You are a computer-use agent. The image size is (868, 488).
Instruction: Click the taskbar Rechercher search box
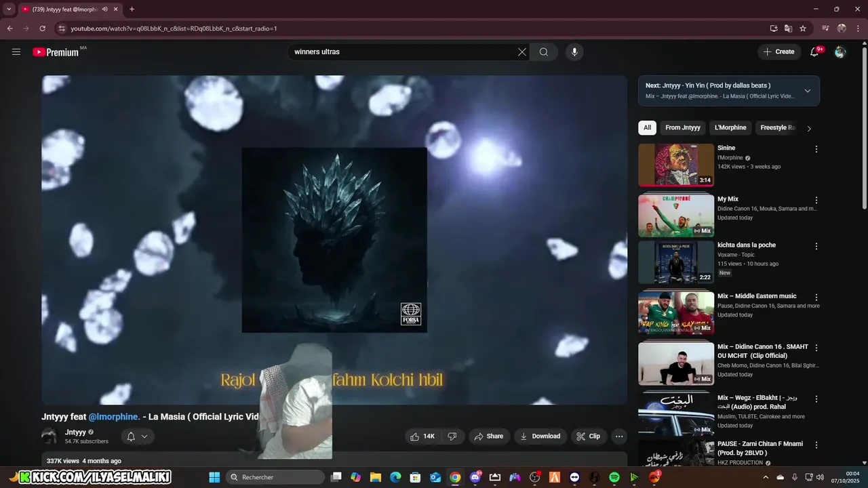[x=276, y=477]
